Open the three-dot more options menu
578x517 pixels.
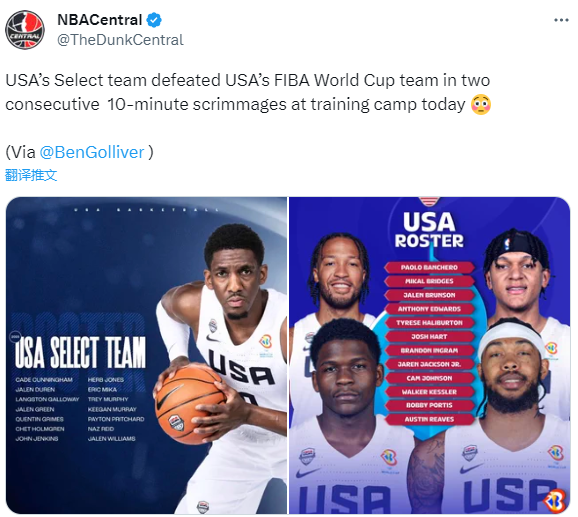(x=561, y=20)
